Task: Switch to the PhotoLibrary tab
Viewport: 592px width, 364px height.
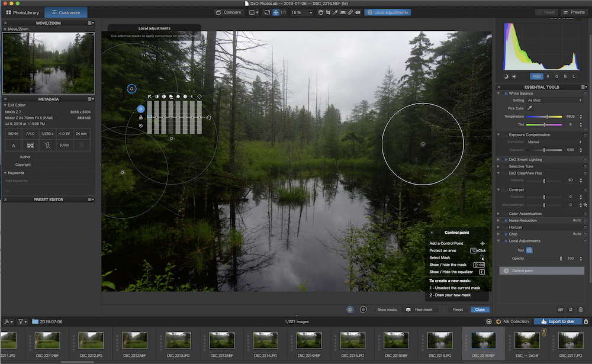Action: 22,12
